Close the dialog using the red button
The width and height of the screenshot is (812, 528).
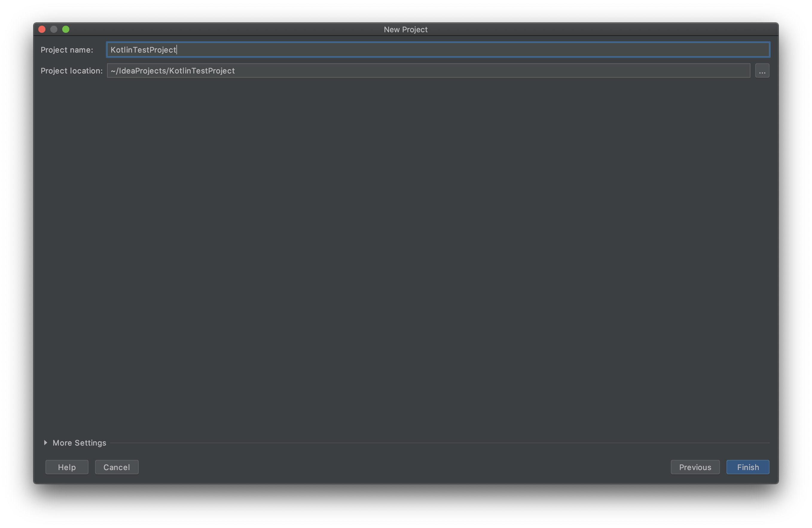(42, 29)
